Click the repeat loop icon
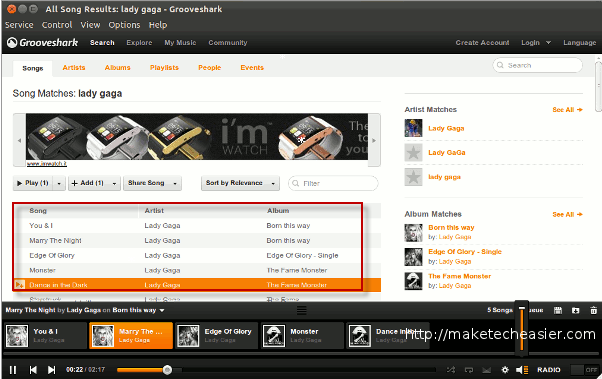Screen dimensions: 602x379 [469, 370]
